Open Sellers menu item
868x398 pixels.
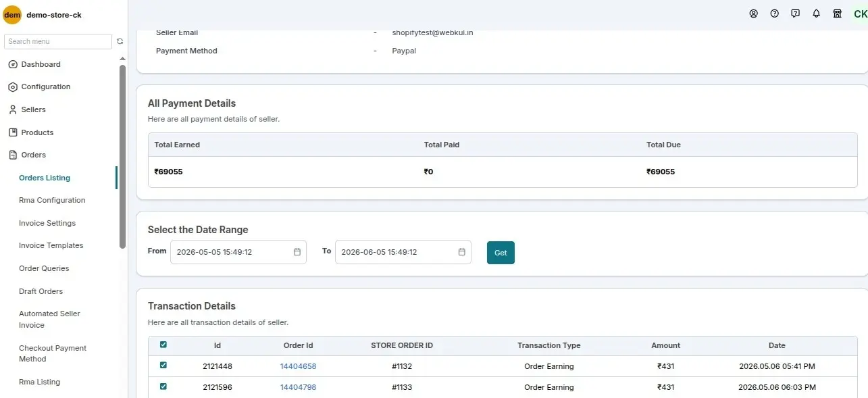34,109
